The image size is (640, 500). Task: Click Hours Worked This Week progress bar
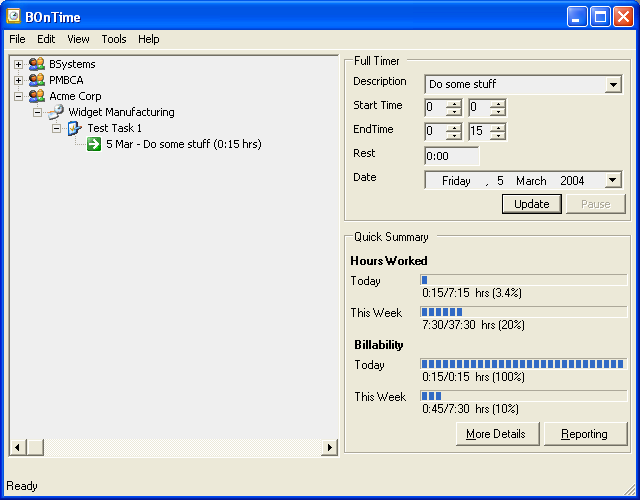(524, 312)
